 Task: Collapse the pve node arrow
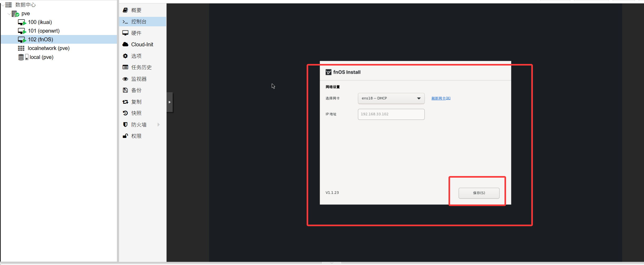click(9, 14)
